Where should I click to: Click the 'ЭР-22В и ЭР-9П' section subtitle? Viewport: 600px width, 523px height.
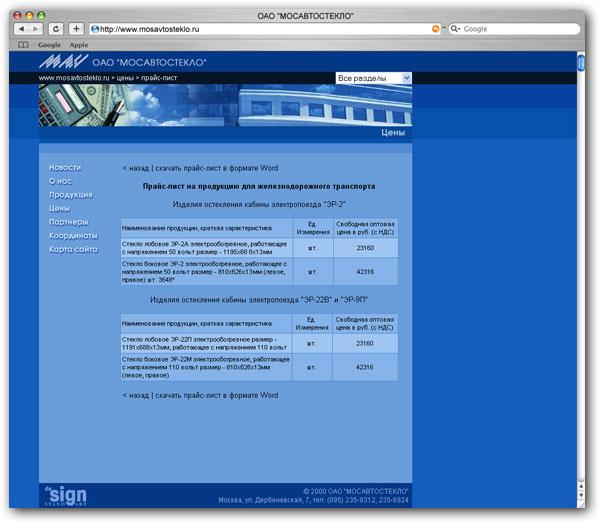(259, 300)
